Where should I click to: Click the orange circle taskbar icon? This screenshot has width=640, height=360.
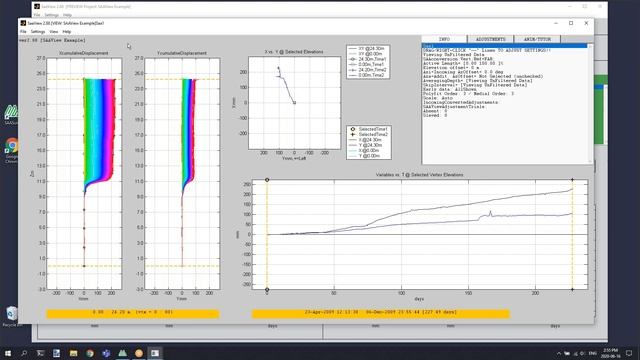pos(139,353)
